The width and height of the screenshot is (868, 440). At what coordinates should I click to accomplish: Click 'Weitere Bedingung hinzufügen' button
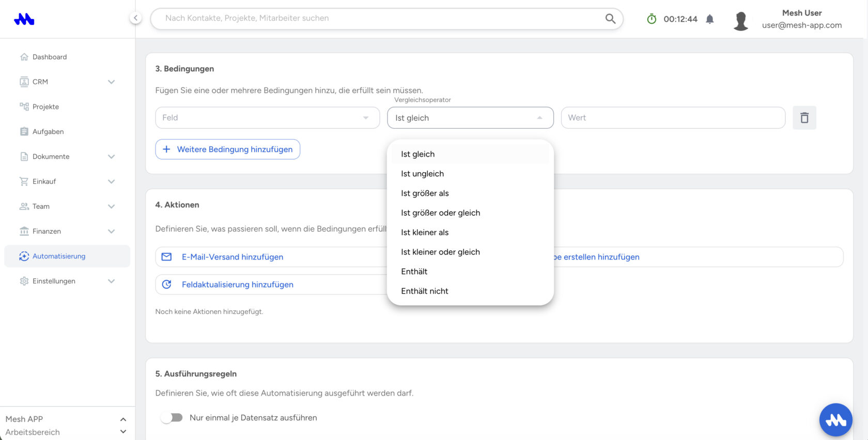click(x=228, y=149)
